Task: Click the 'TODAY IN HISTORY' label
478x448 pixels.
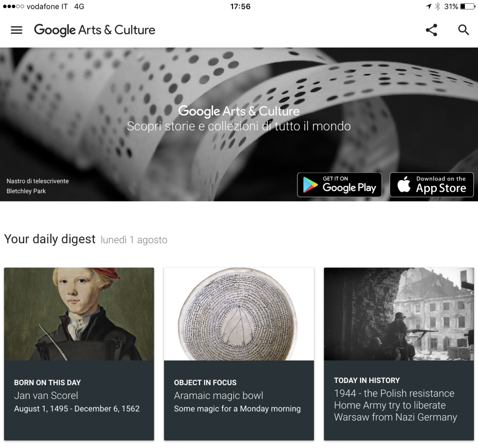Action: pyautogui.click(x=367, y=380)
